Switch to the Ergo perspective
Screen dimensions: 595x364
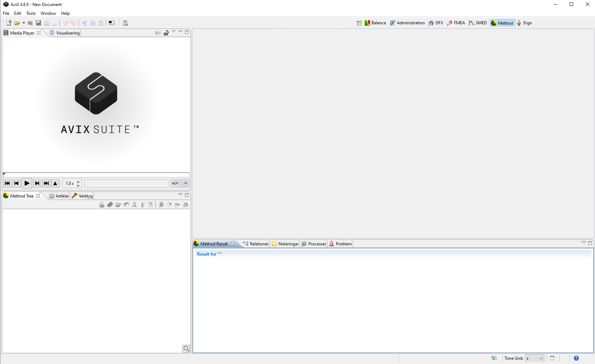(524, 23)
